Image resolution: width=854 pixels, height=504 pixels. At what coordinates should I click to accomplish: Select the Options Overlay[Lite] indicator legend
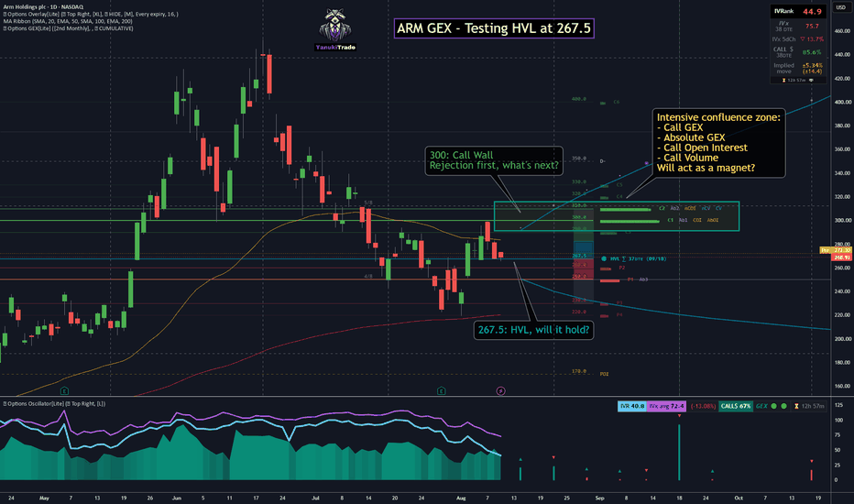(x=91, y=14)
